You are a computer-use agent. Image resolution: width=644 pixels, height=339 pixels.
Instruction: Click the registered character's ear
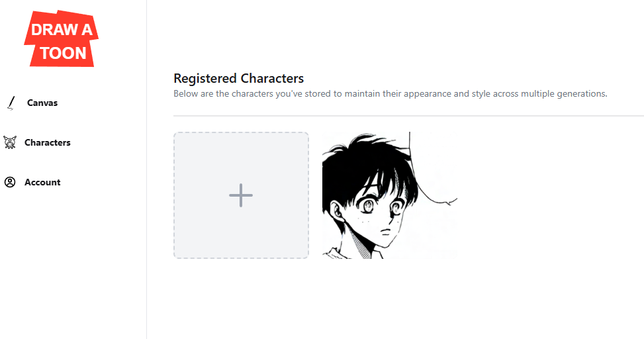[x=337, y=211]
